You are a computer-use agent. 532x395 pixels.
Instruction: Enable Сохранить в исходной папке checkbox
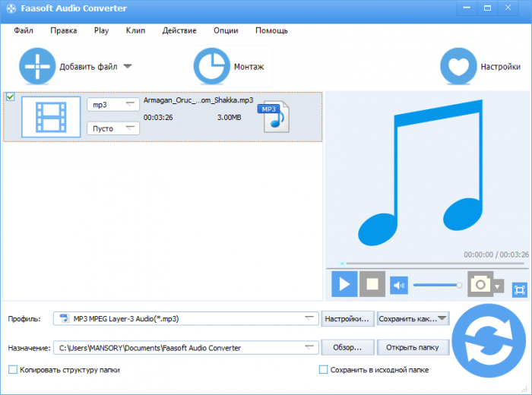click(x=324, y=370)
